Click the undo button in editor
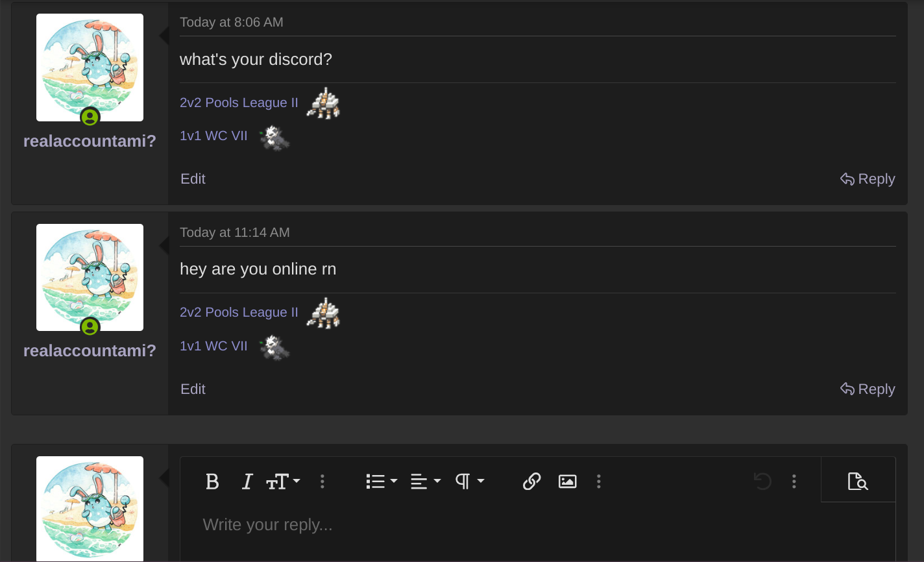Image resolution: width=924 pixels, height=562 pixels. click(762, 482)
